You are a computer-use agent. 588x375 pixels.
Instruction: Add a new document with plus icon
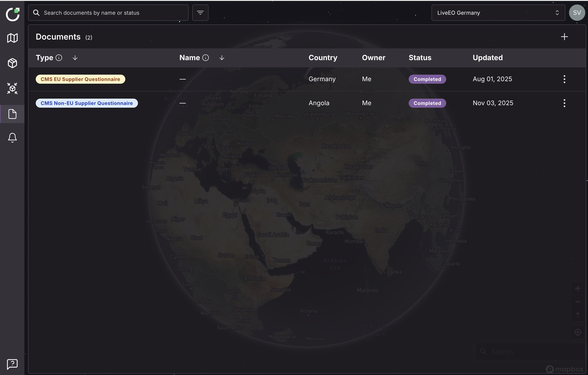(x=564, y=37)
